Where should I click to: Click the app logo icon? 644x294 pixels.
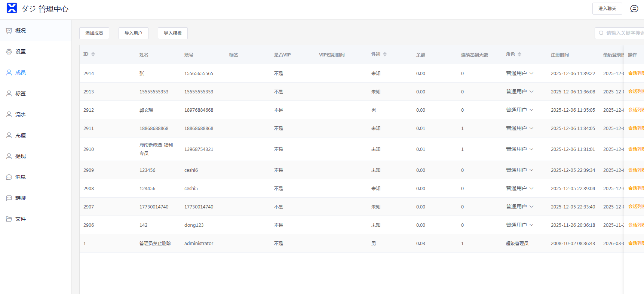[12, 8]
